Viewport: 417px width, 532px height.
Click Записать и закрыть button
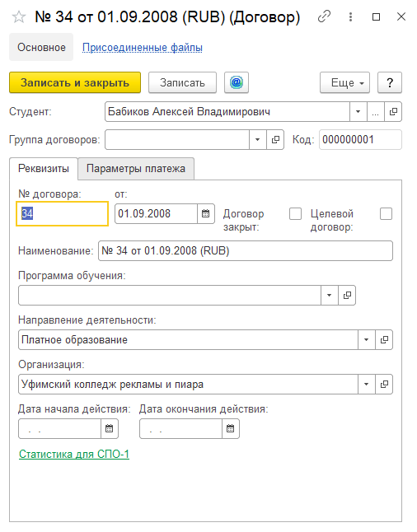pos(75,82)
